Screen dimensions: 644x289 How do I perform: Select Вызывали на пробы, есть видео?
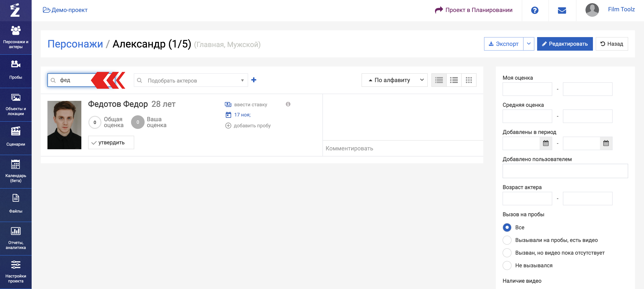[507, 240]
